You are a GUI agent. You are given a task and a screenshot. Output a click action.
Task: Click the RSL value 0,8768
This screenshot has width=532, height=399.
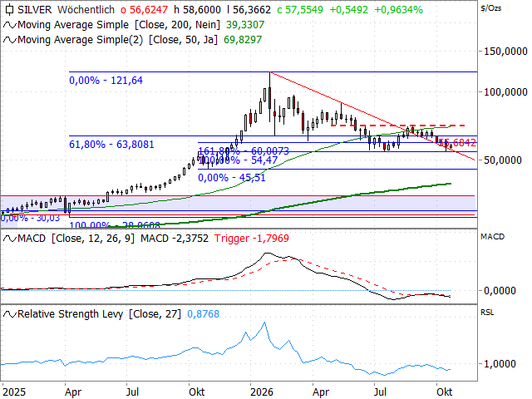tap(203, 314)
